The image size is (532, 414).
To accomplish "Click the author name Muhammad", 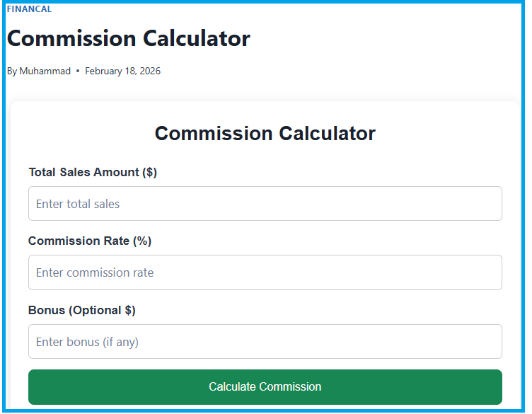I will point(45,71).
